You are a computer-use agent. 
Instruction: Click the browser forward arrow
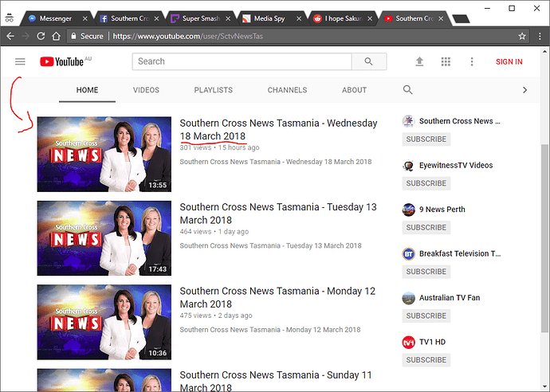pyautogui.click(x=26, y=36)
